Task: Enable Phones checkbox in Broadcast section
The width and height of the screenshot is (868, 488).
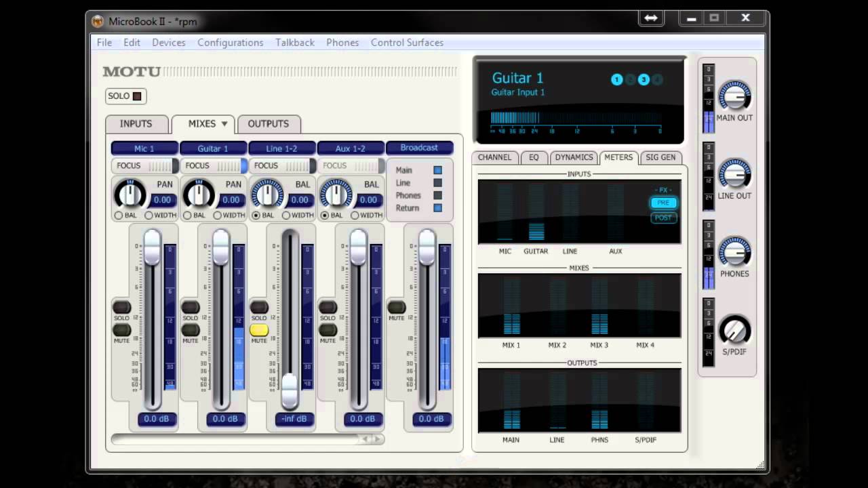Action: coord(437,195)
